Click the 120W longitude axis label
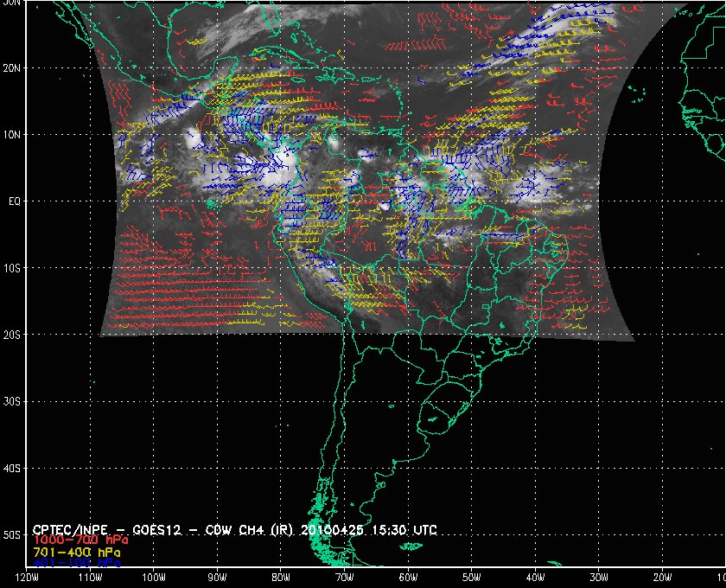This screenshot has width=726, height=588. click(x=27, y=578)
